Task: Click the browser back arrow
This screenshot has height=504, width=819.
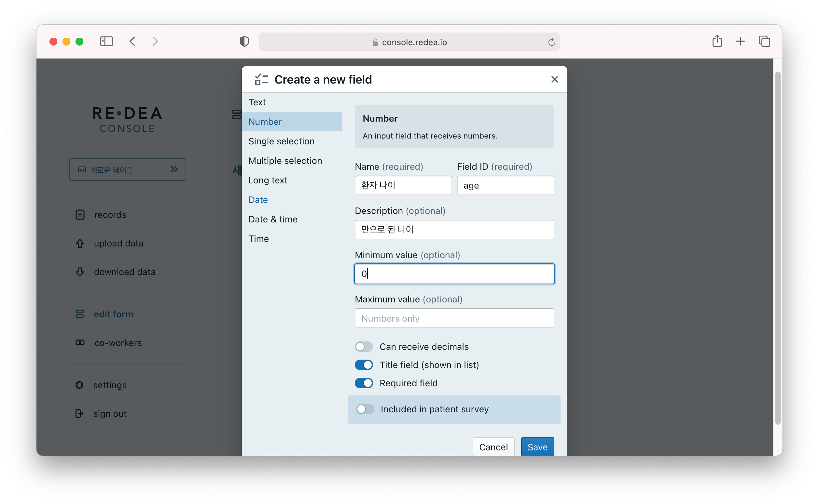Action: pyautogui.click(x=132, y=41)
